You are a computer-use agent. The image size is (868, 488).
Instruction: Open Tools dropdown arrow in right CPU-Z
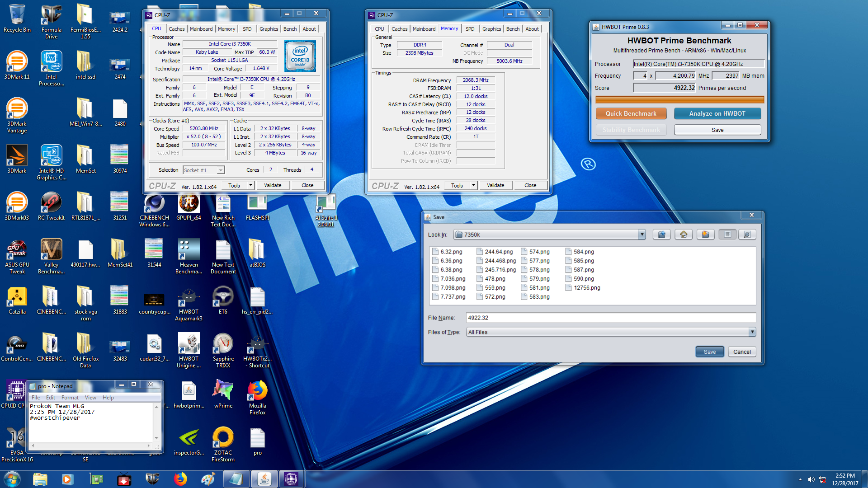click(473, 185)
